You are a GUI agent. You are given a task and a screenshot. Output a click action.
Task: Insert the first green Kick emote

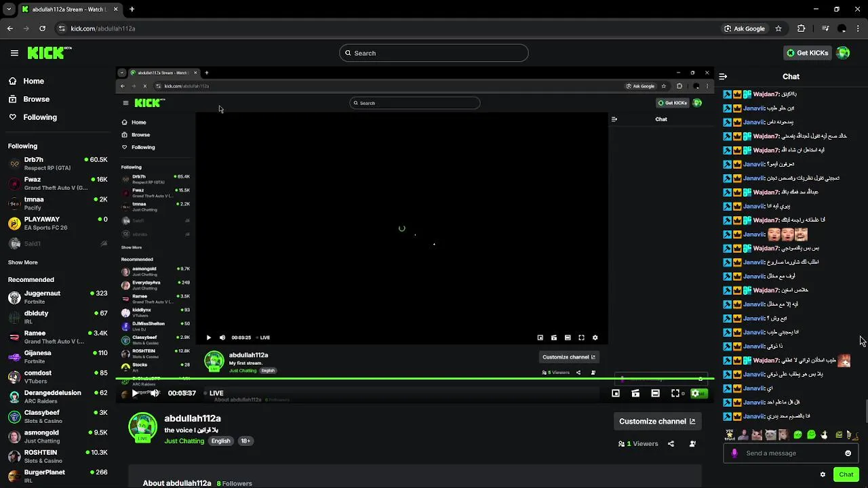[797, 434]
